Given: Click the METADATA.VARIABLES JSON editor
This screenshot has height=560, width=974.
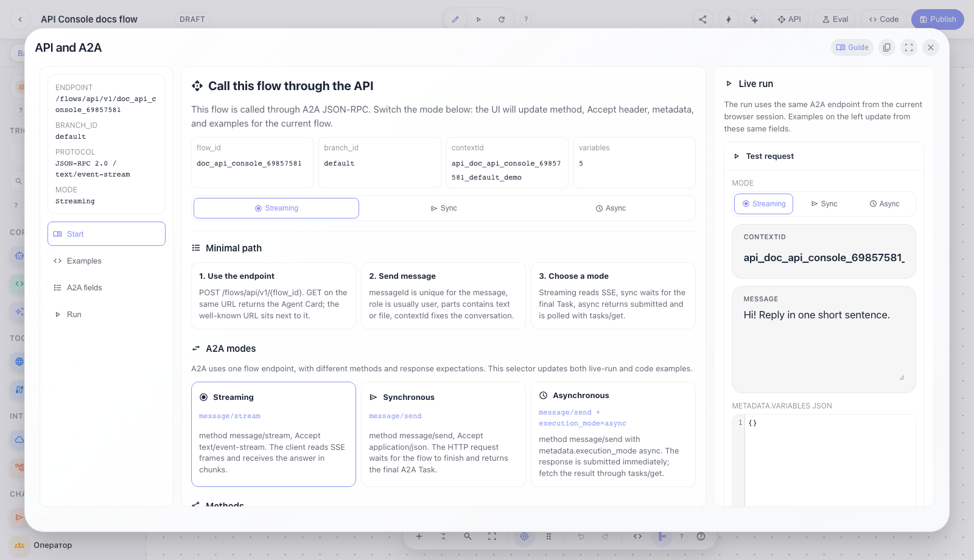Looking at the screenshot, I should 824,461.
